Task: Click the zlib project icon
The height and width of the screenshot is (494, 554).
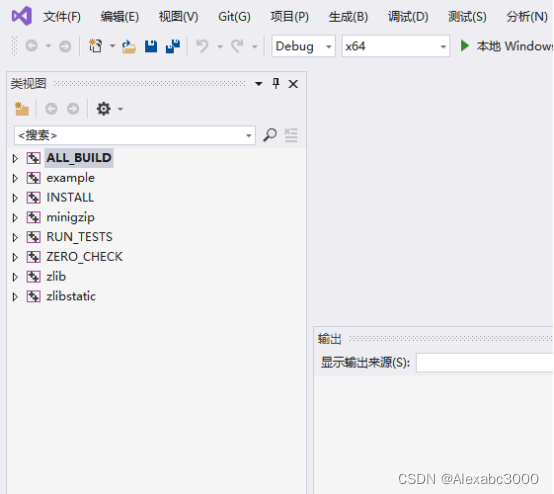Action: 34,277
